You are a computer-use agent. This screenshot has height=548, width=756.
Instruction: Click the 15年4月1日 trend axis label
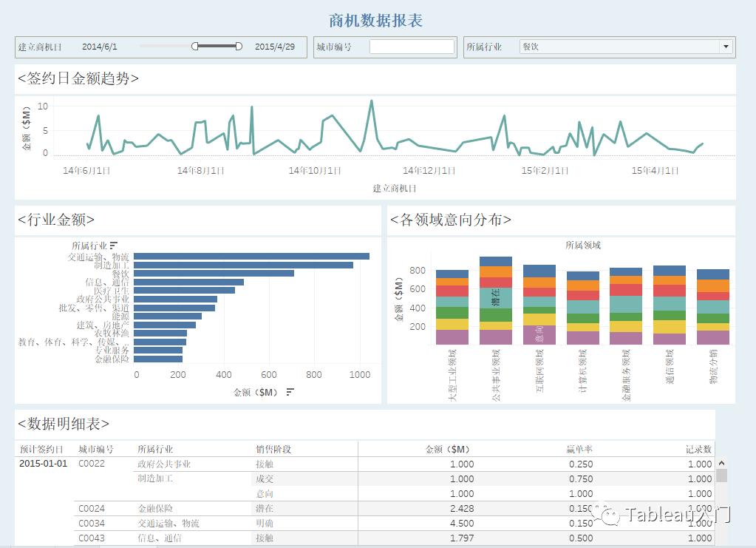655,170
